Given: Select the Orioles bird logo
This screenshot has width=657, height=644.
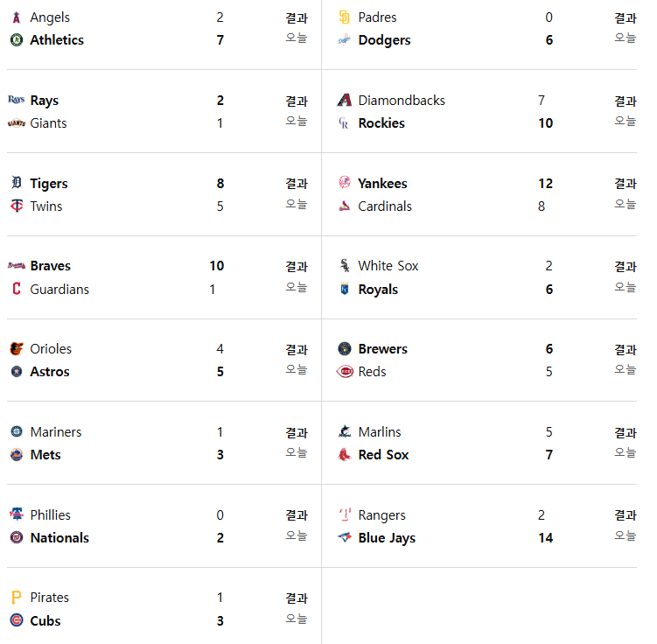Looking at the screenshot, I should coord(17,348).
